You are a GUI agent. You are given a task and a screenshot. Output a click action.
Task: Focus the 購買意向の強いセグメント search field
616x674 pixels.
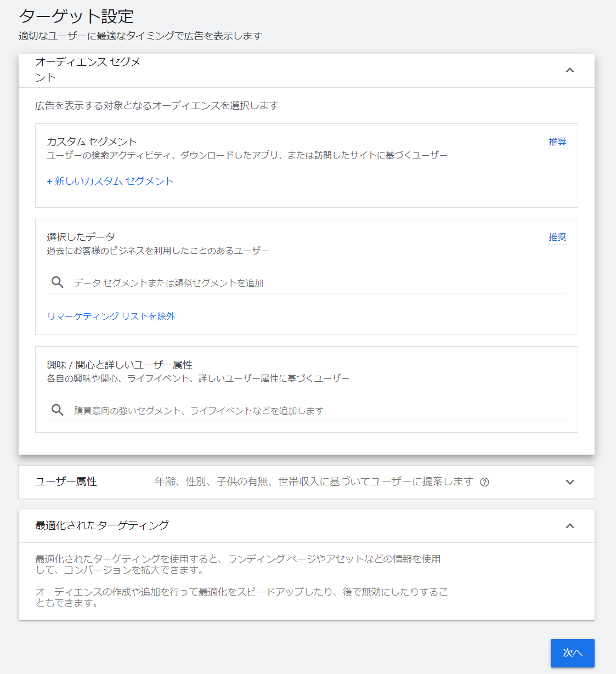tap(307, 411)
